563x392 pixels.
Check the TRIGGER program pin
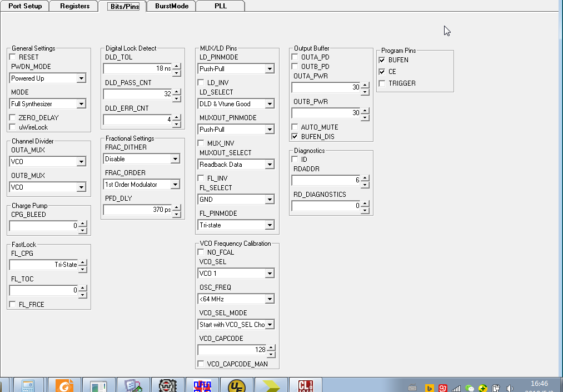tap(382, 83)
